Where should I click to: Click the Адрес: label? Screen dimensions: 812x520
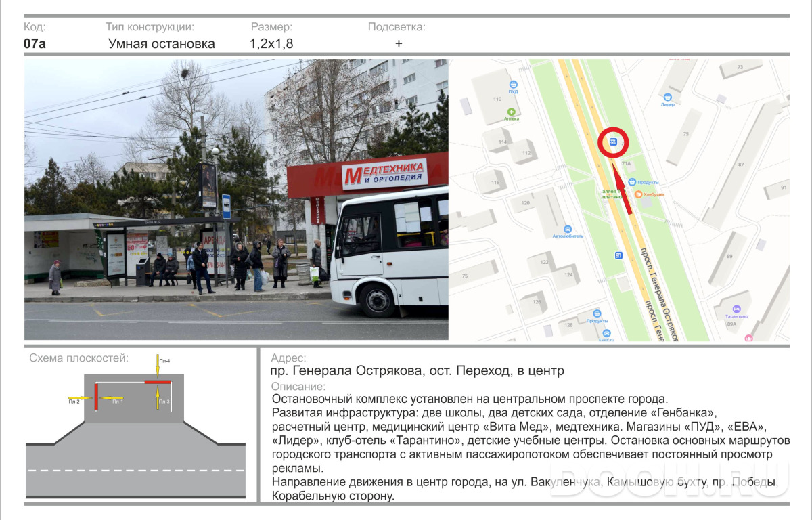288,358
